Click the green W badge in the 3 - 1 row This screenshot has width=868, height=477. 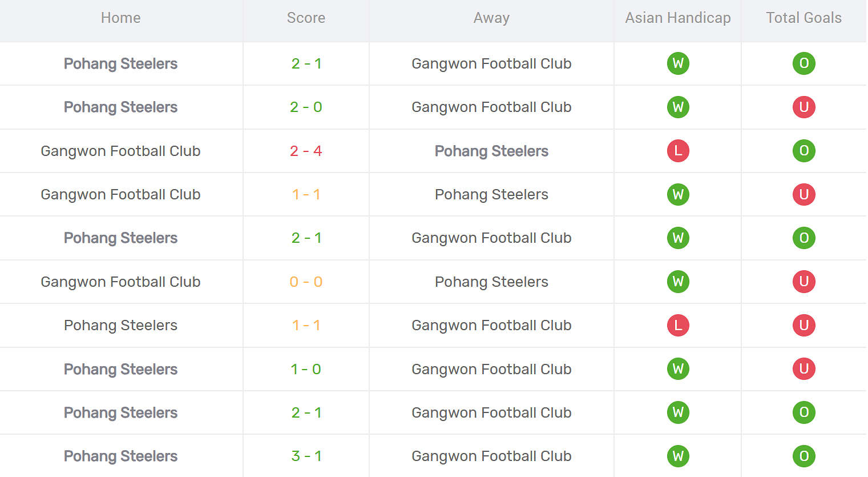click(x=678, y=456)
